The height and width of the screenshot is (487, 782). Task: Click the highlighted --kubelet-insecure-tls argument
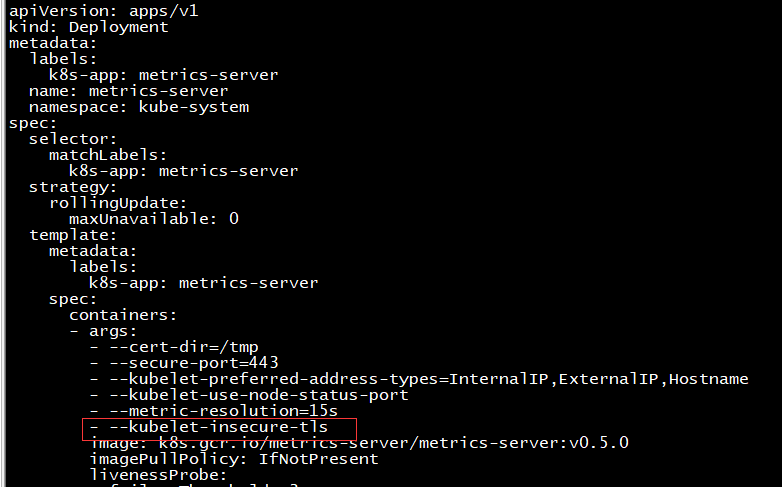coord(218,427)
